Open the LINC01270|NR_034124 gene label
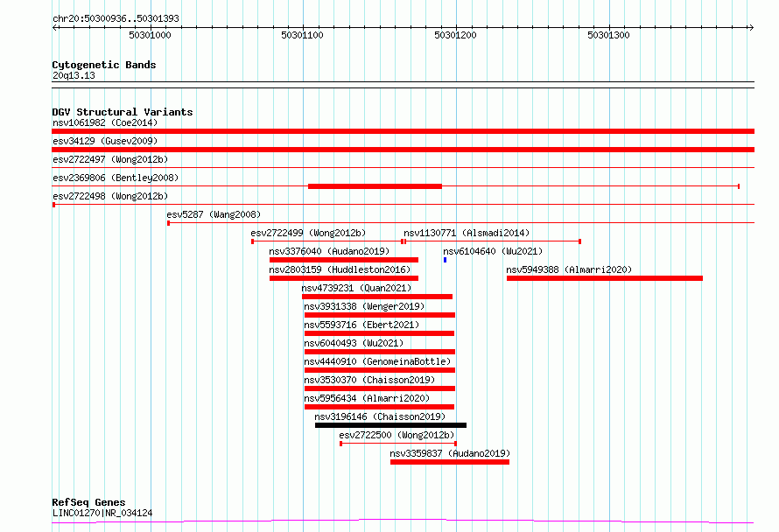This screenshot has height=532, width=779. click(102, 513)
